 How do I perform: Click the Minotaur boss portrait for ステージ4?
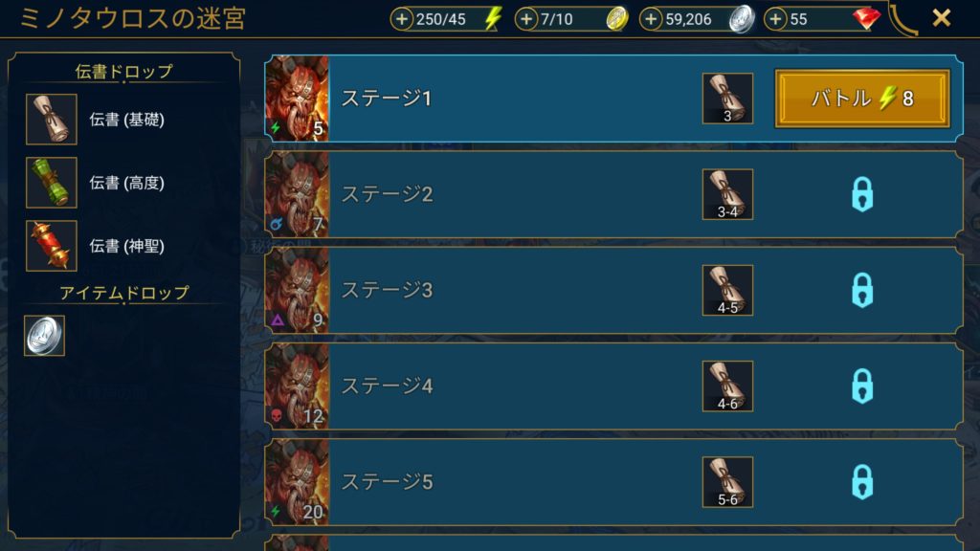pos(297,386)
